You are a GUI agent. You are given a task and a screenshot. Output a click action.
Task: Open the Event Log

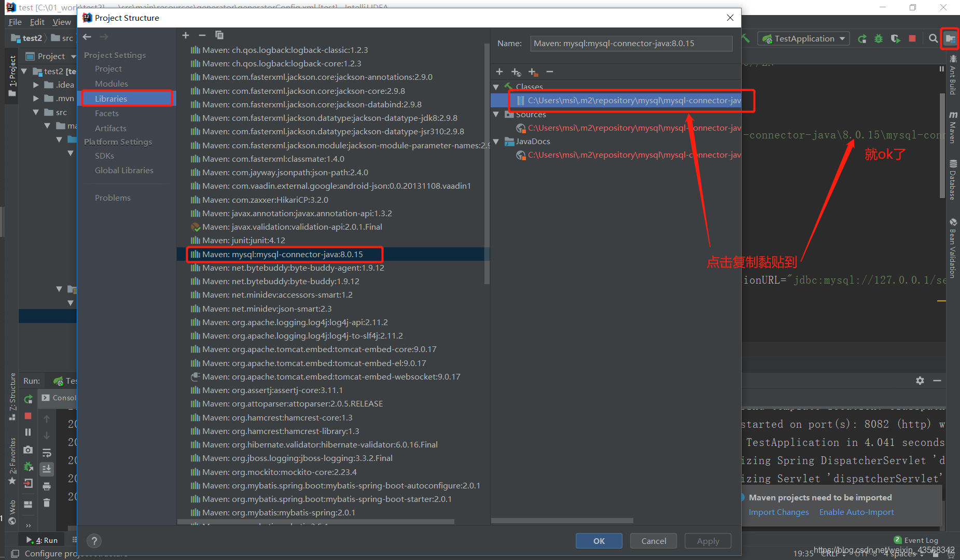(916, 540)
